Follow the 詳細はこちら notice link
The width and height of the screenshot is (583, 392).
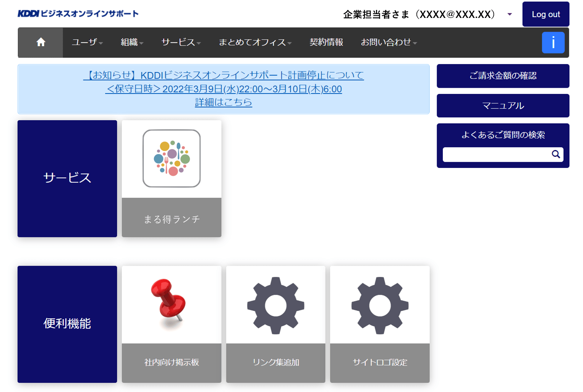(x=223, y=102)
